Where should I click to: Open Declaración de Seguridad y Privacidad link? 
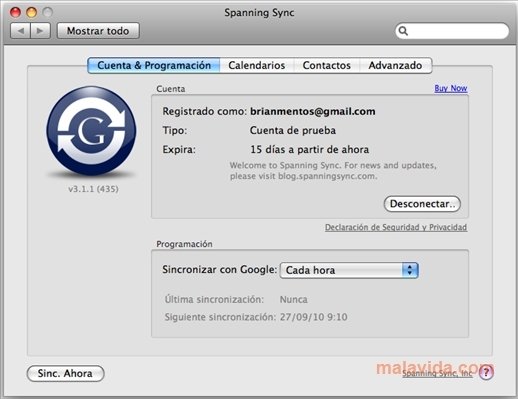click(x=396, y=227)
